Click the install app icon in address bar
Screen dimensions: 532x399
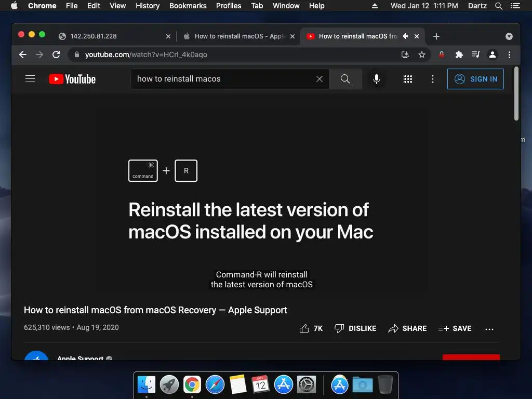coord(405,55)
